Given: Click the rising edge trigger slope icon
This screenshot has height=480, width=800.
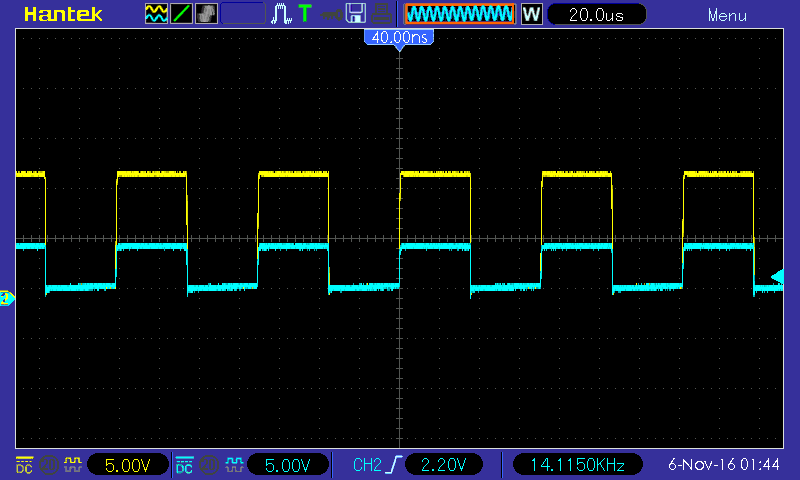Looking at the screenshot, I should tap(394, 465).
